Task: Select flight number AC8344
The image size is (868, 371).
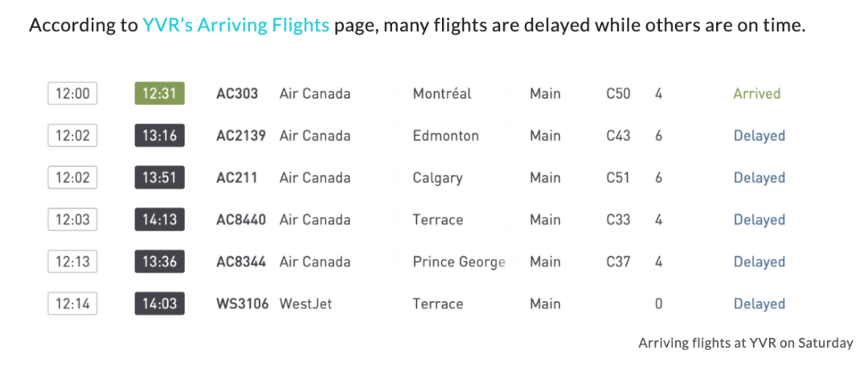Action: [241, 262]
